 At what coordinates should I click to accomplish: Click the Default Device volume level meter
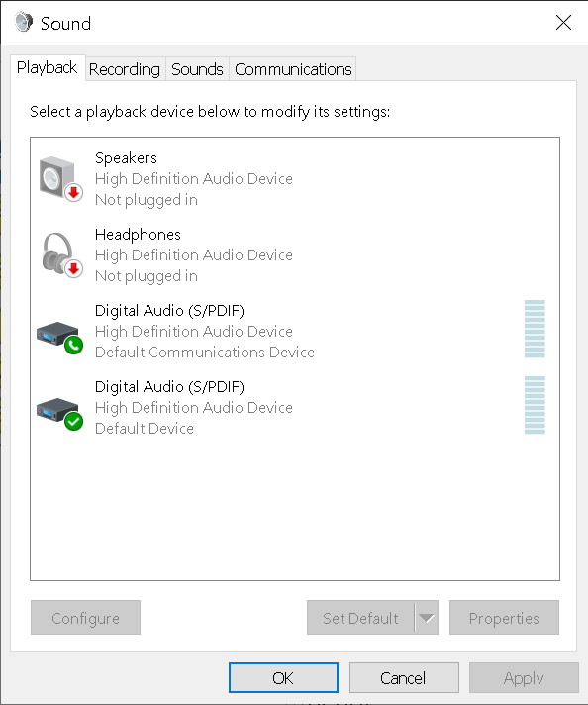point(535,405)
